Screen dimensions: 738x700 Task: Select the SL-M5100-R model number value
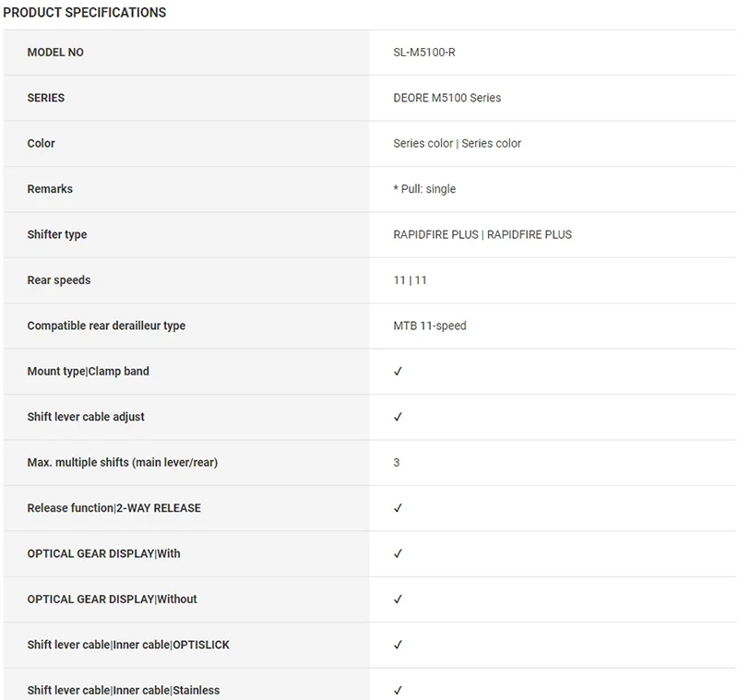424,53
